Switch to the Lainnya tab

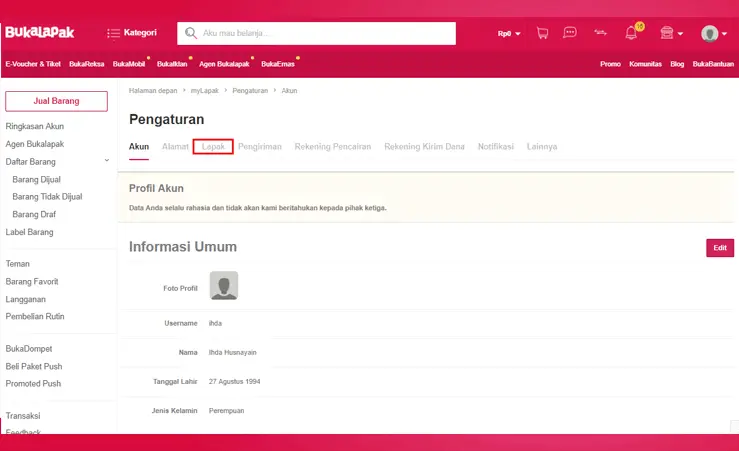(x=542, y=147)
